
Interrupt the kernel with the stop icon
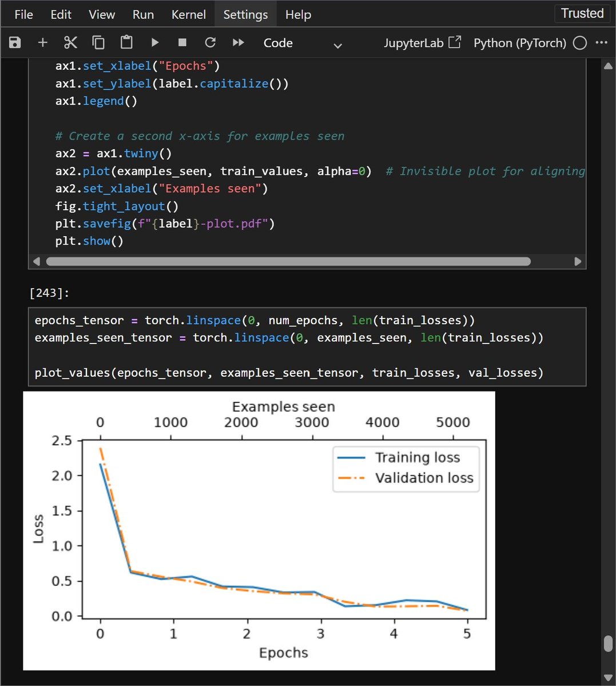click(x=182, y=43)
